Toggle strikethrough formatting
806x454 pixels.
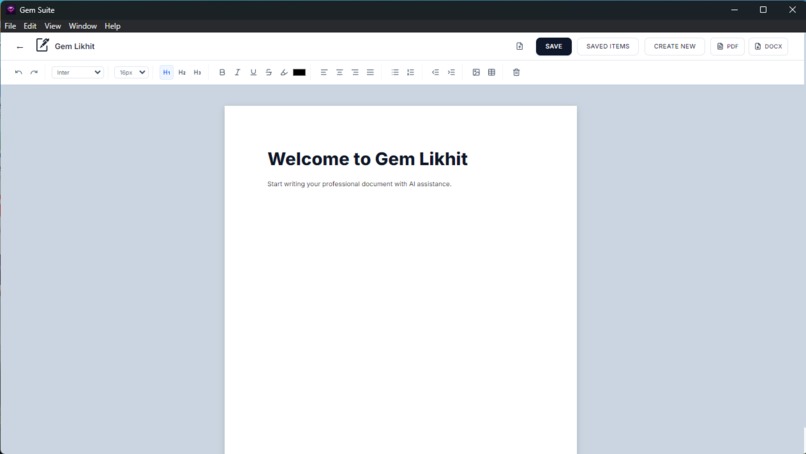point(268,72)
